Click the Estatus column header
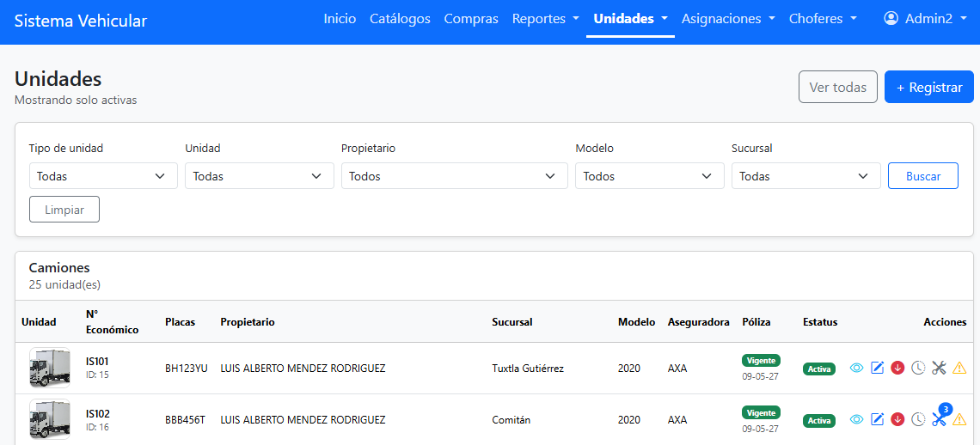Screen dimensions: 980x445 (820, 322)
